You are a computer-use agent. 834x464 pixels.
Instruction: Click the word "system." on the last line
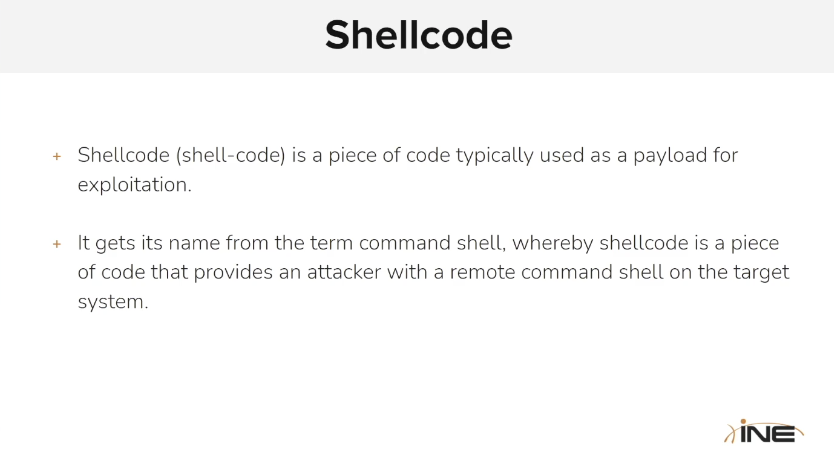(x=112, y=301)
